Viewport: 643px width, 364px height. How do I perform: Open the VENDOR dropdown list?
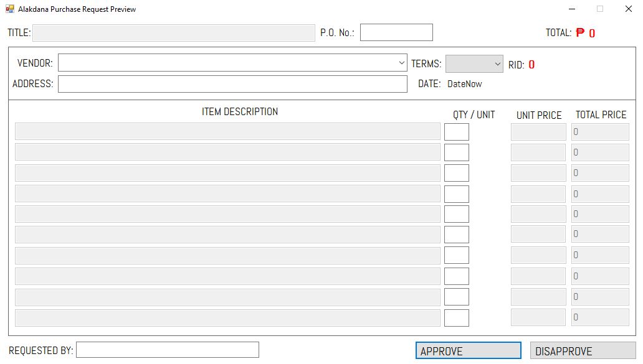tap(401, 63)
